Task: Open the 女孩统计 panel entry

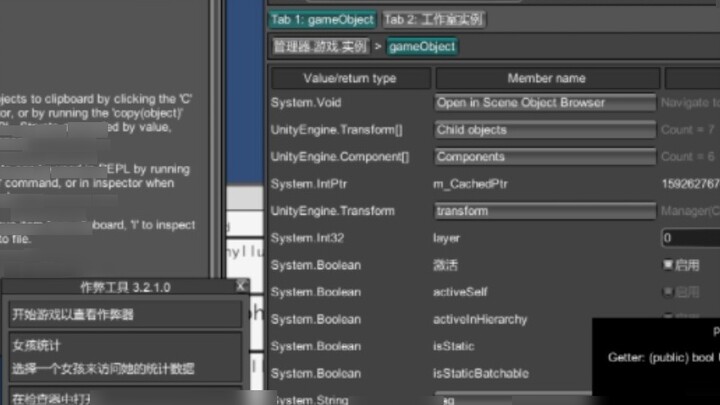Action: coord(123,357)
